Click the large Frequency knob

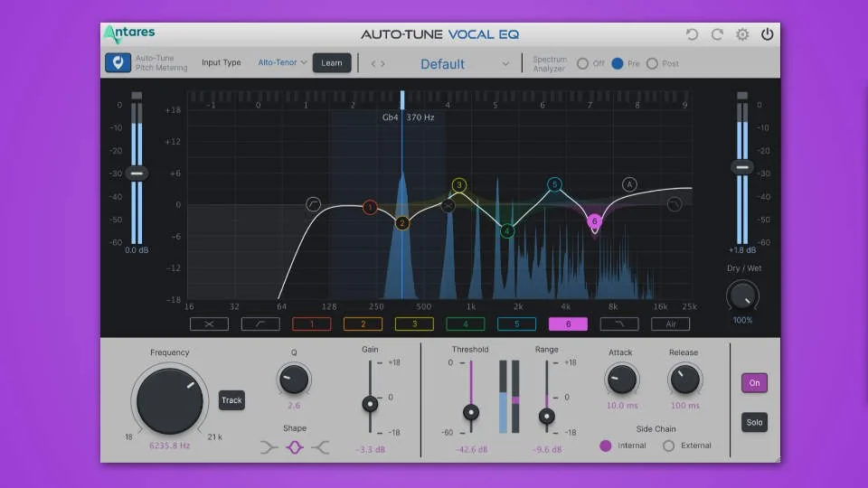[169, 401]
